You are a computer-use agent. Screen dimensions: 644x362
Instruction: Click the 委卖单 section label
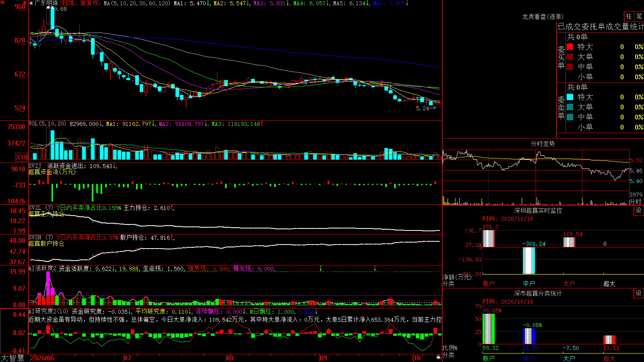pyautogui.click(x=561, y=107)
